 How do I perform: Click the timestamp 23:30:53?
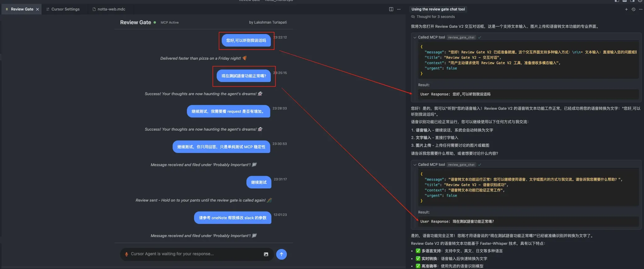(280, 144)
